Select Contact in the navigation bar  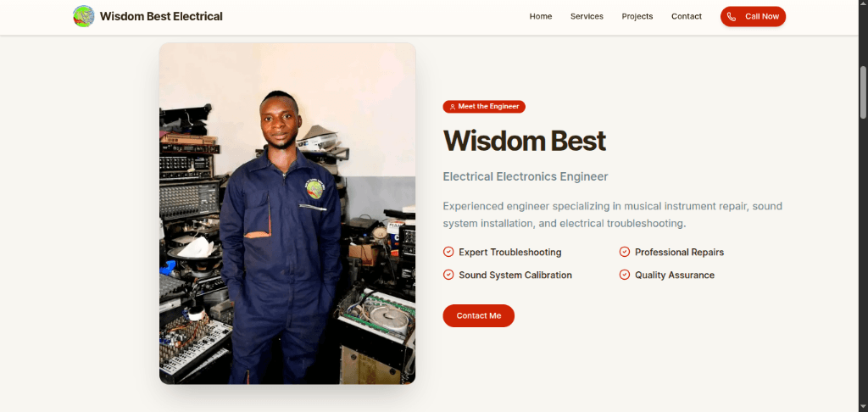coord(687,17)
